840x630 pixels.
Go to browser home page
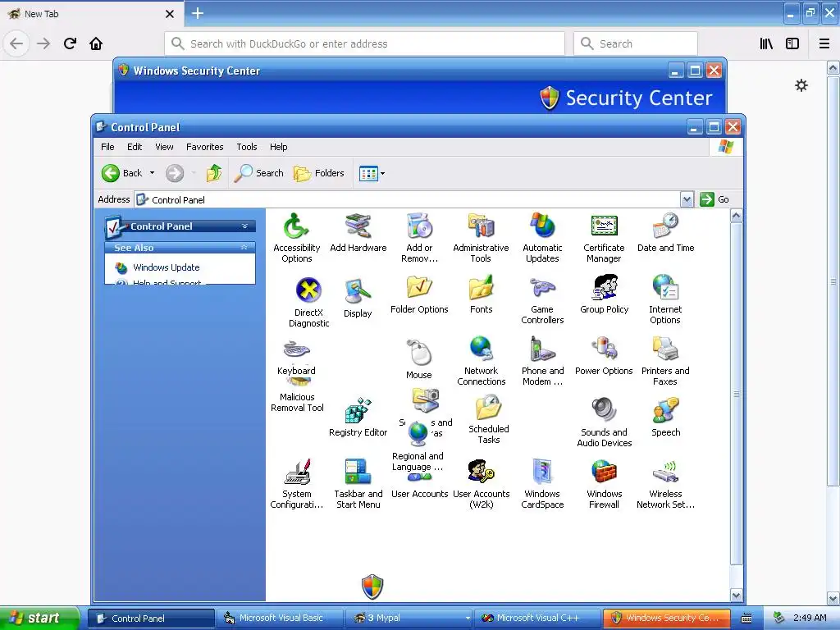[x=96, y=43]
